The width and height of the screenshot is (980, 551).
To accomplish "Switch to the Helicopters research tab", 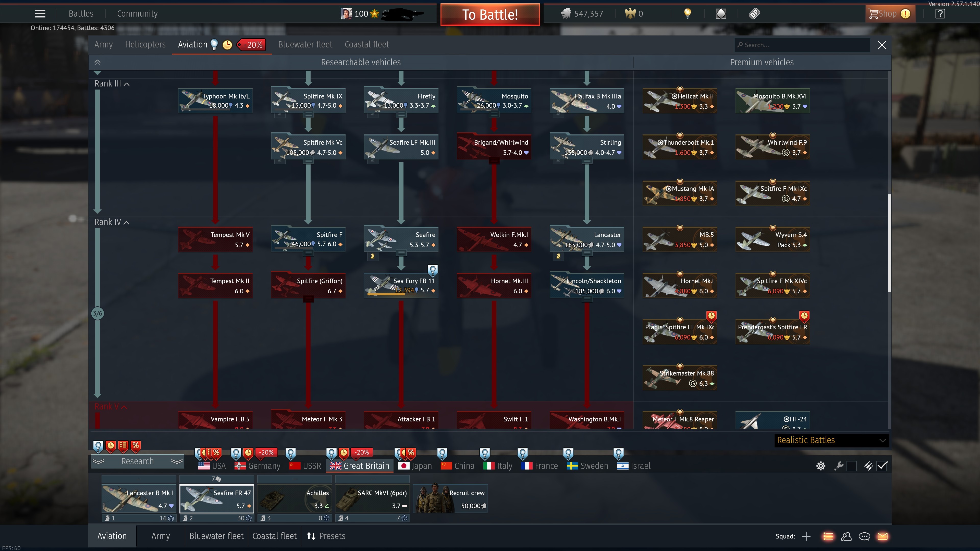I will [145, 45].
